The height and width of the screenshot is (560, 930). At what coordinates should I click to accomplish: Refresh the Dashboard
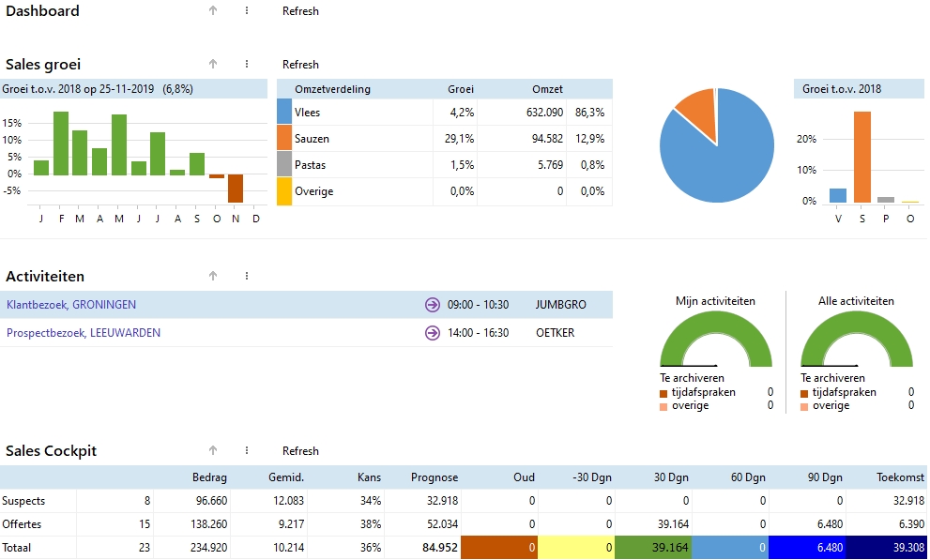click(x=300, y=11)
